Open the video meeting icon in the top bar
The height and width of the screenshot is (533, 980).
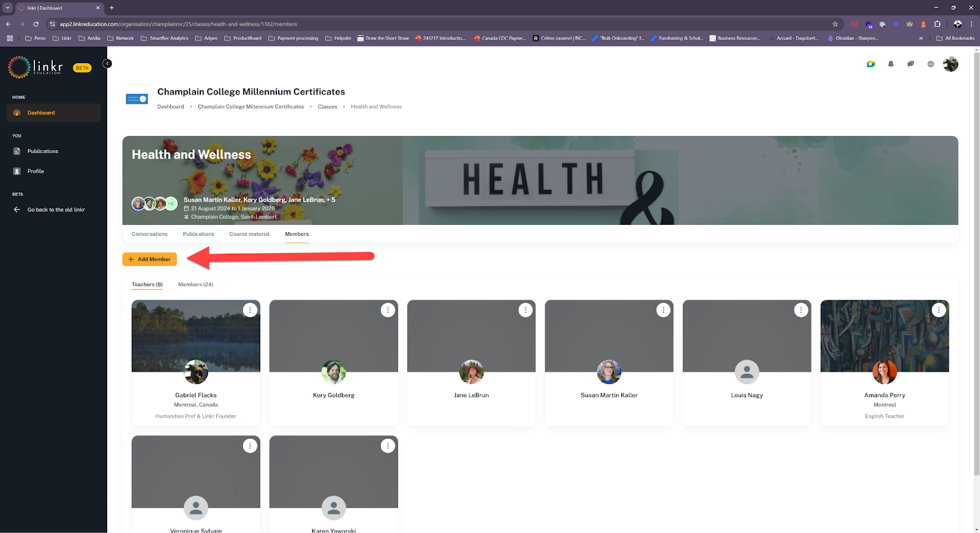[x=871, y=64]
